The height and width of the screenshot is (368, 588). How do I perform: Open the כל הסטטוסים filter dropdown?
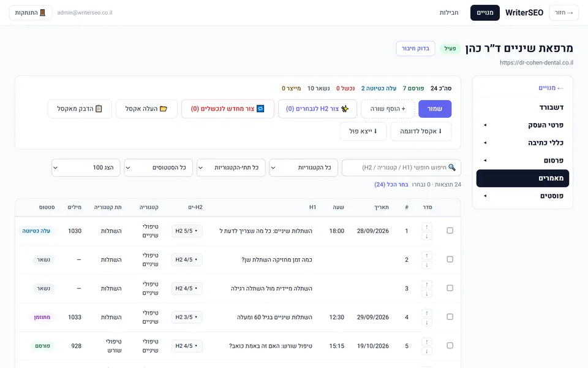(x=158, y=167)
